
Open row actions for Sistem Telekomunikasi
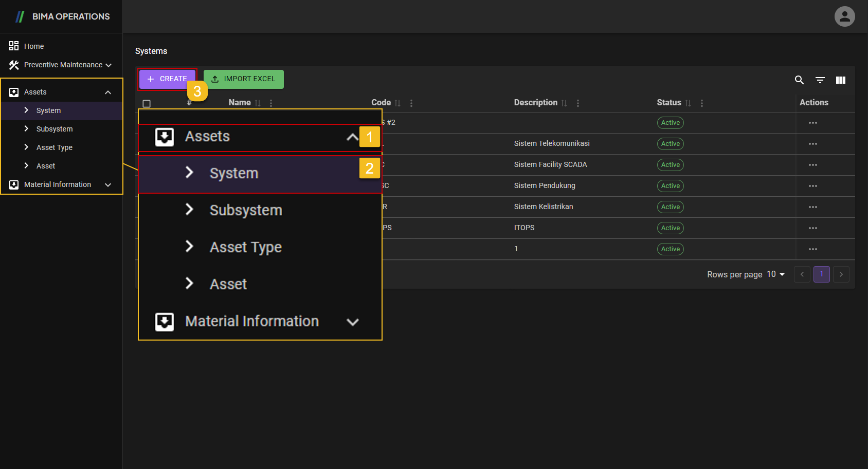(812, 144)
